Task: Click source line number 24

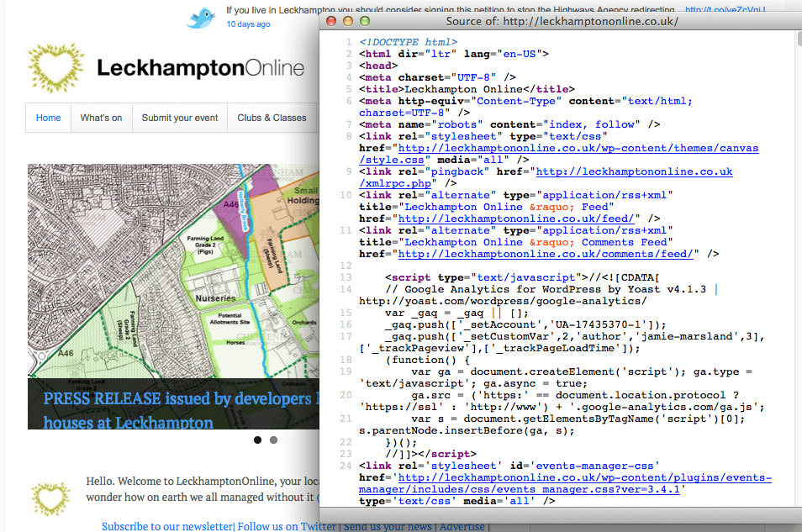Action: 346,466
